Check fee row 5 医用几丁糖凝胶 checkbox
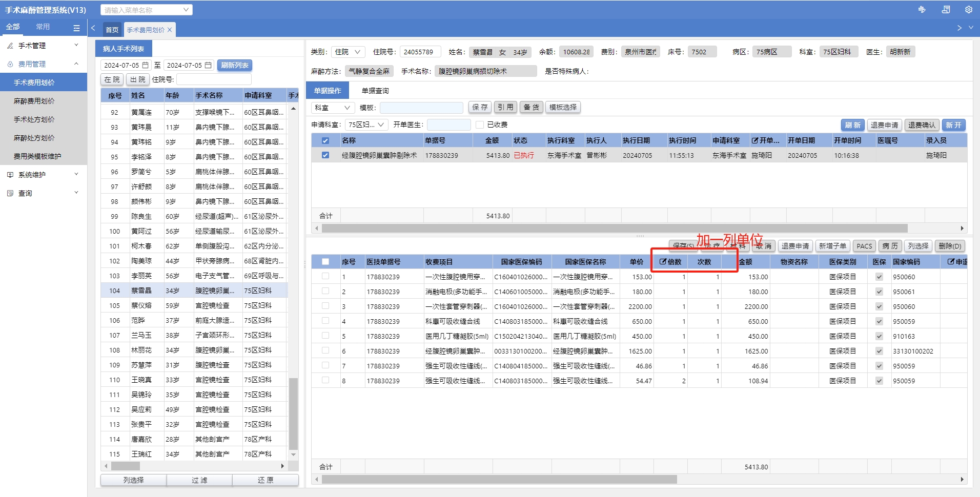980x497 pixels. pyautogui.click(x=325, y=336)
